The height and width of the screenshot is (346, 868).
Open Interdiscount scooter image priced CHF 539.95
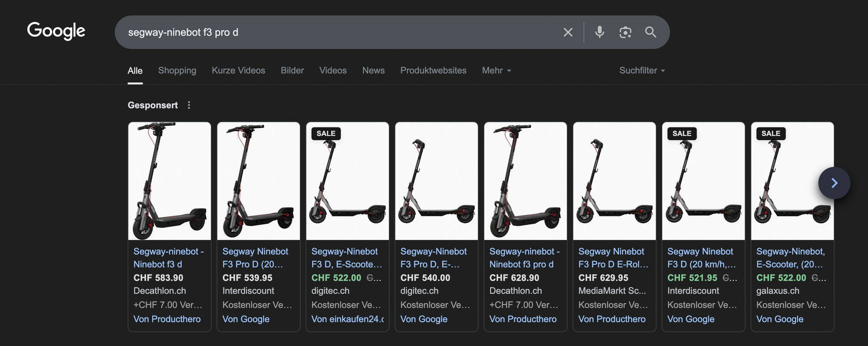[x=258, y=181]
